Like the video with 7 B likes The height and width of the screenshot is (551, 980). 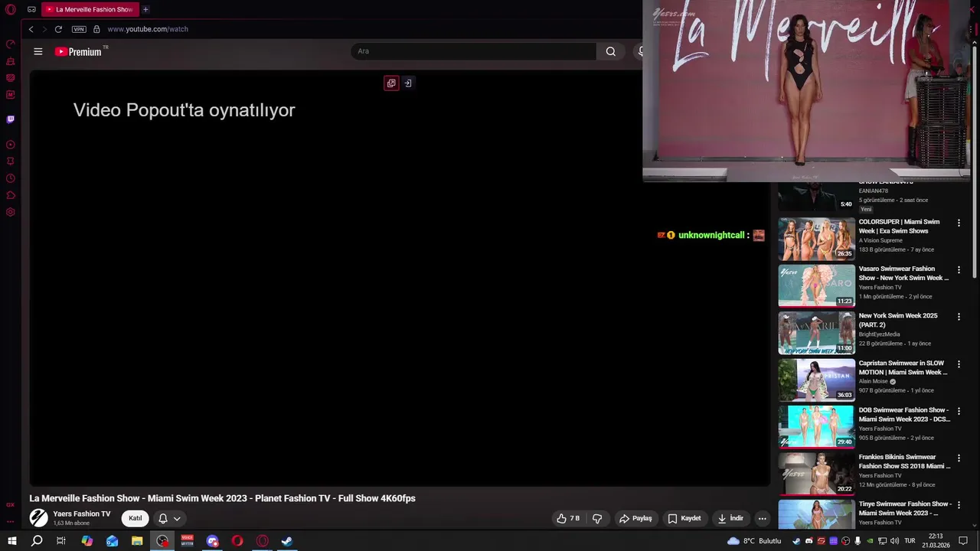(x=568, y=518)
